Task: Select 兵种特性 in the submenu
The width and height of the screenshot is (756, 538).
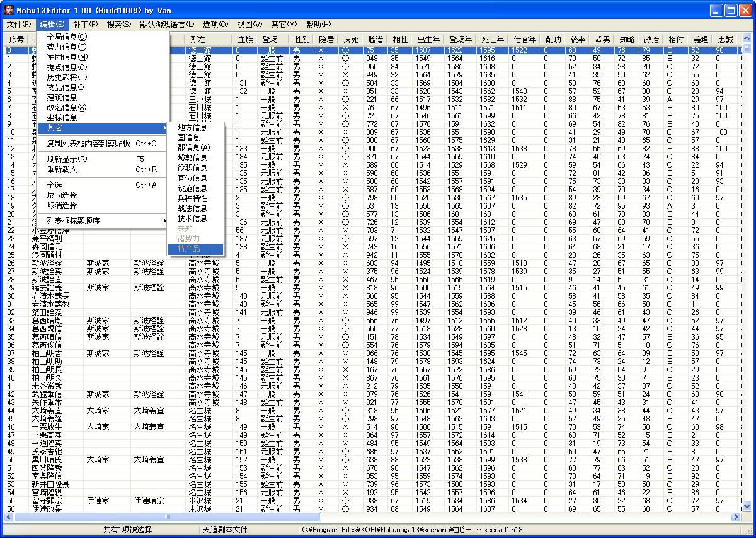Action: coord(195,198)
